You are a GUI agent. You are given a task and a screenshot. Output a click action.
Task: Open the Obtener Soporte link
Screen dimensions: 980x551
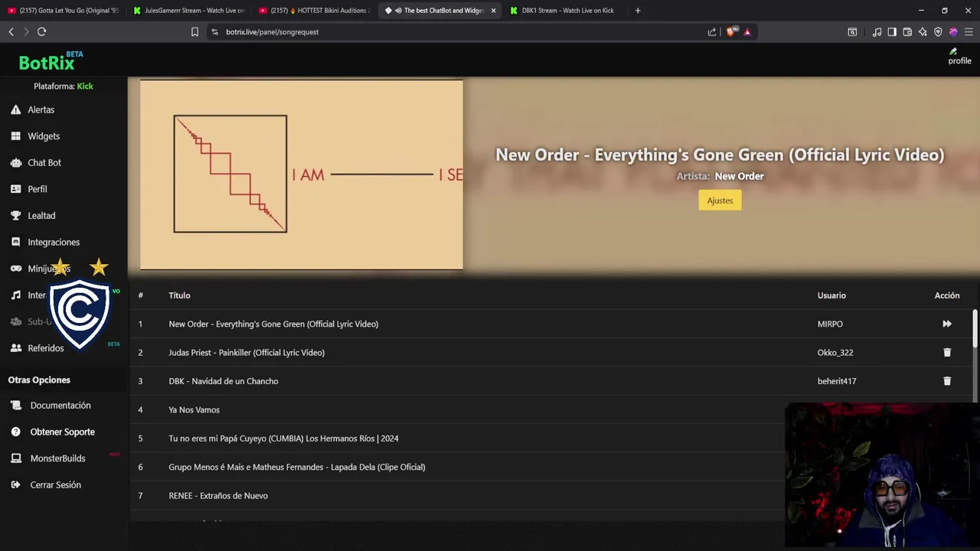click(63, 432)
